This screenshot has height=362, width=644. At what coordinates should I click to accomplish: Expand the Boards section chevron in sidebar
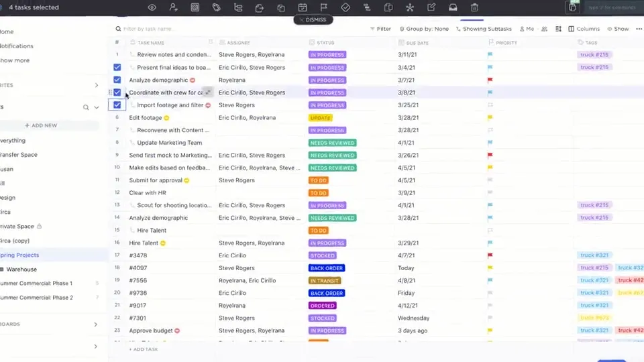(x=96, y=324)
